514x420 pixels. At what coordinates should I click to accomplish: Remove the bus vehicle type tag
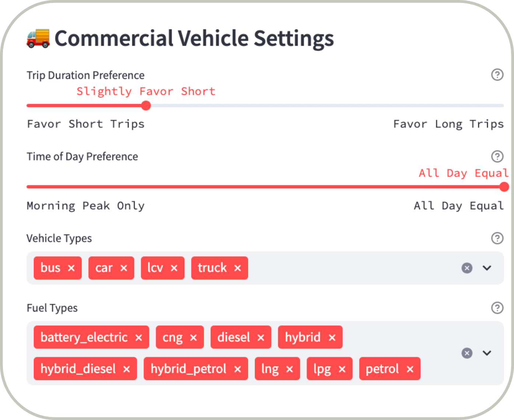71,268
